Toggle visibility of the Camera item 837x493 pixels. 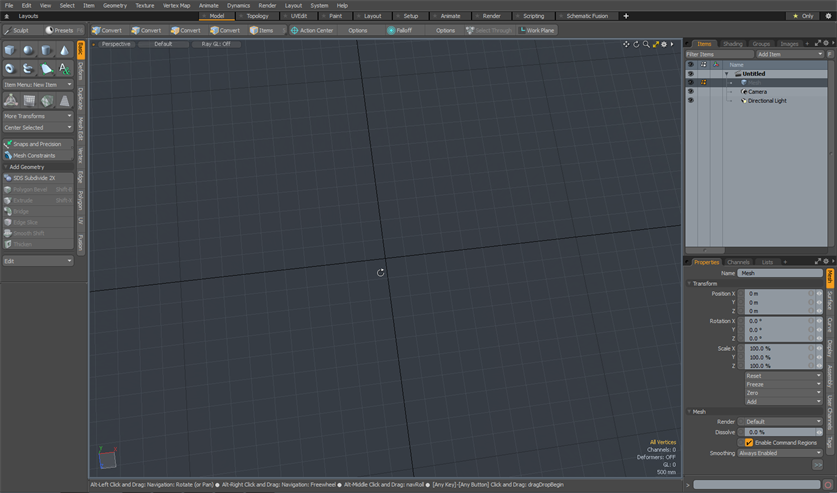(x=690, y=92)
